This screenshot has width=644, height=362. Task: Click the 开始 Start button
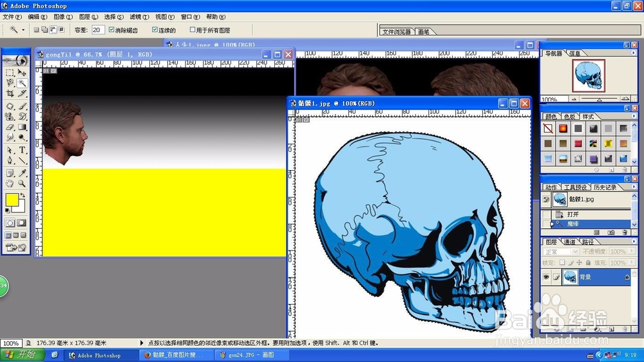click(x=21, y=355)
